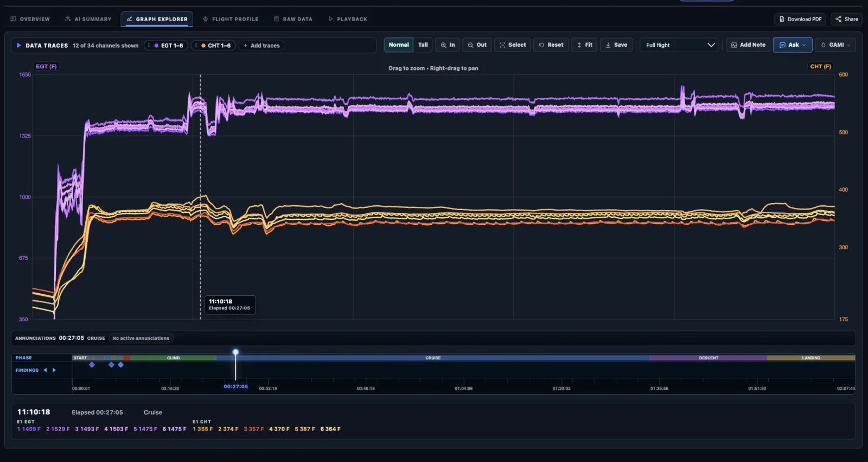Click Add Note on the toolbar
The image size is (868, 462).
pyautogui.click(x=748, y=45)
